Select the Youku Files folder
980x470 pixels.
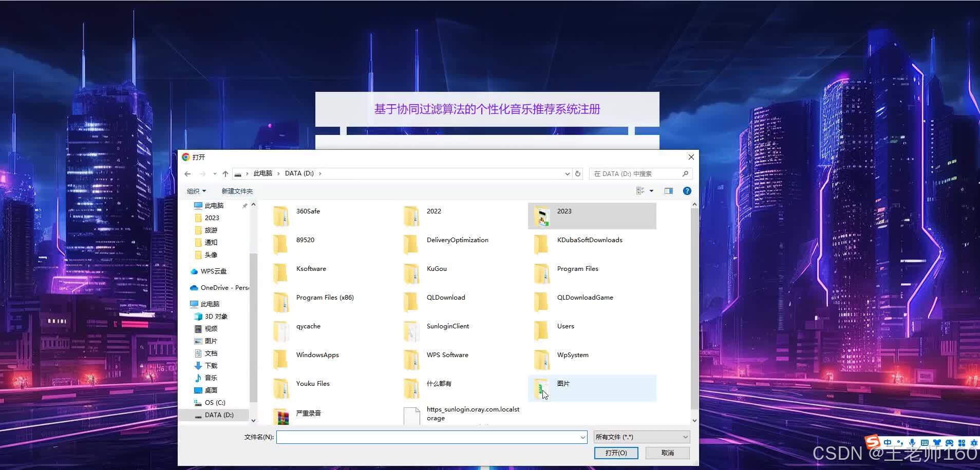point(332,388)
